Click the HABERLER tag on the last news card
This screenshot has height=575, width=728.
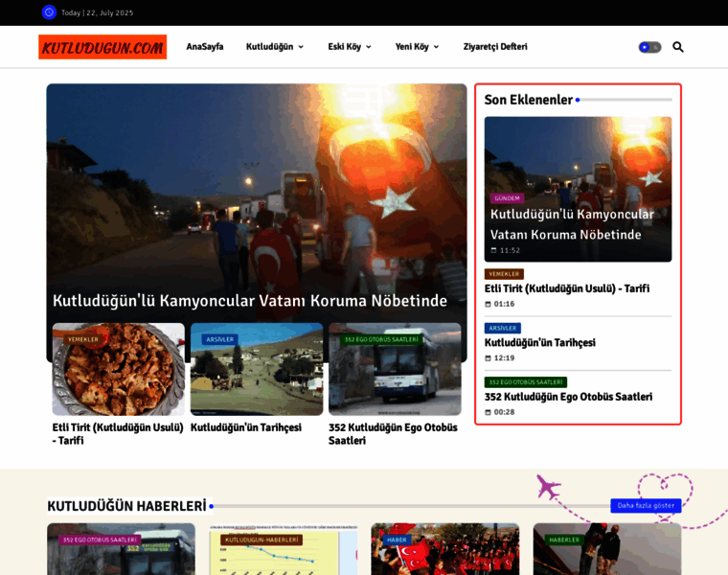coord(564,540)
